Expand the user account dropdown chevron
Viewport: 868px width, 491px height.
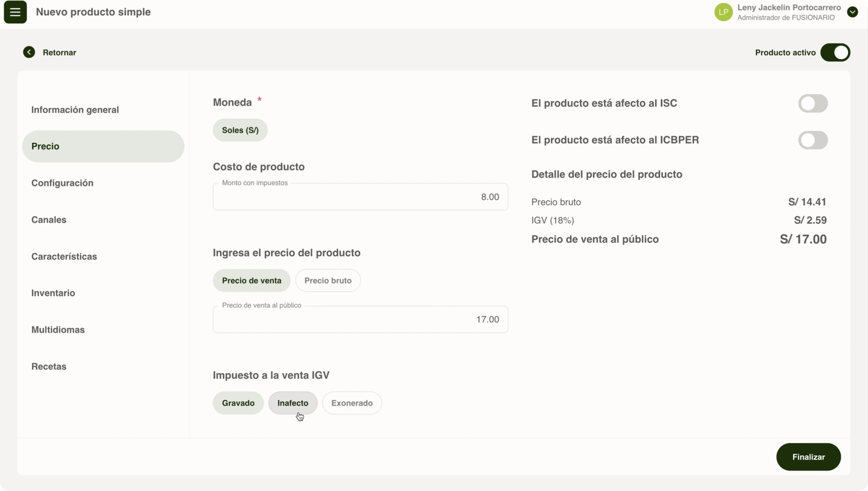point(852,12)
